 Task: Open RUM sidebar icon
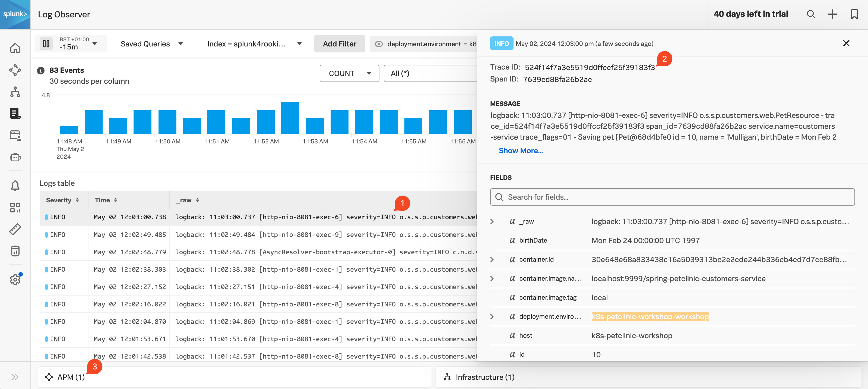click(15, 135)
